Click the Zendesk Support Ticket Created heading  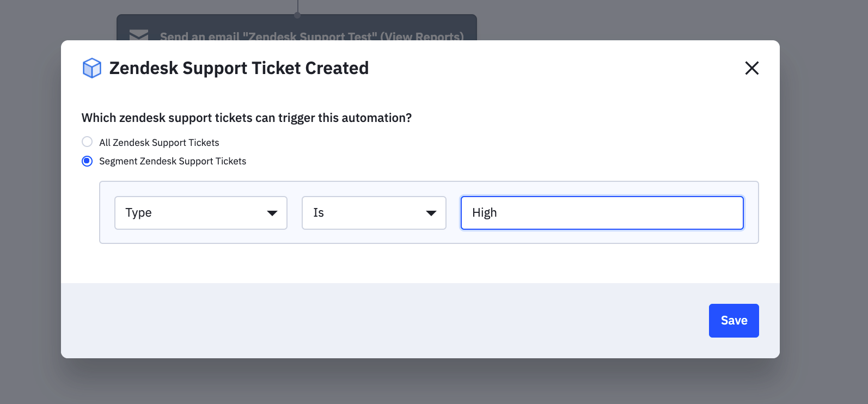click(x=239, y=68)
